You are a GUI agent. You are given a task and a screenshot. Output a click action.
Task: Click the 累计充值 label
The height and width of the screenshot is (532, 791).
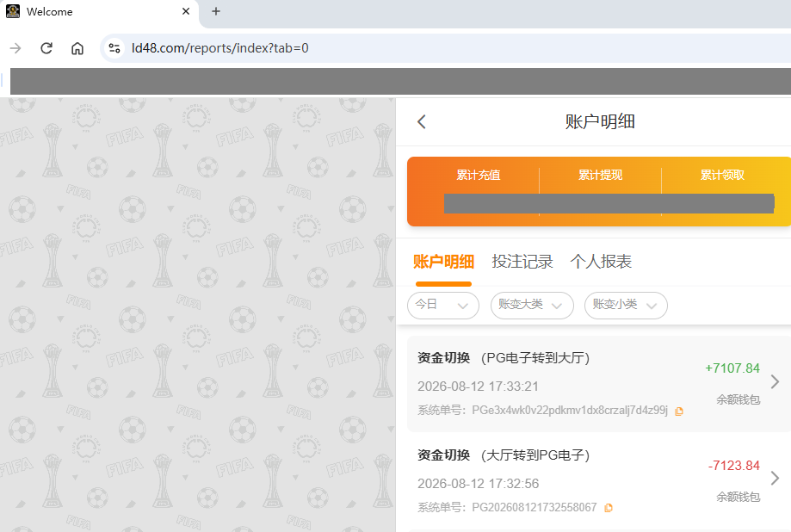tap(479, 175)
